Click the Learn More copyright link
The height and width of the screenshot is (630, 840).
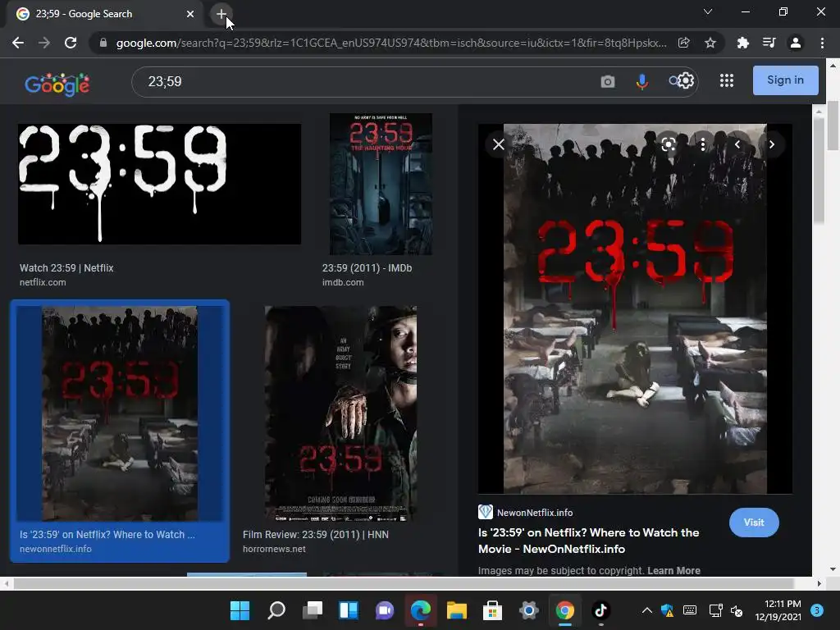click(673, 571)
